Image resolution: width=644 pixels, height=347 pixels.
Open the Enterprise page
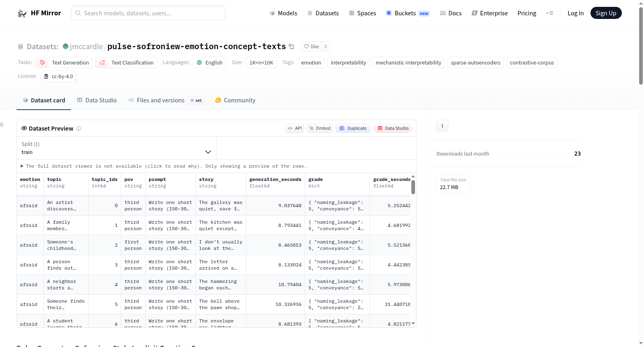click(489, 13)
